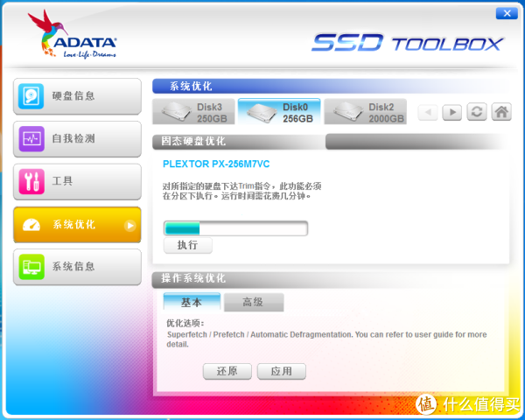Show previous disks with left arrow
The width and height of the screenshot is (525, 420).
tap(428, 112)
